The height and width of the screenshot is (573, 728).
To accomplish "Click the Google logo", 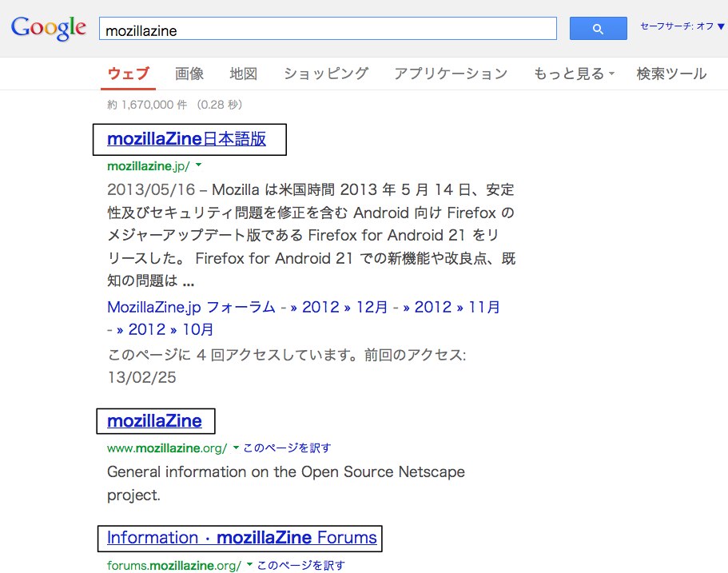I will point(48,28).
